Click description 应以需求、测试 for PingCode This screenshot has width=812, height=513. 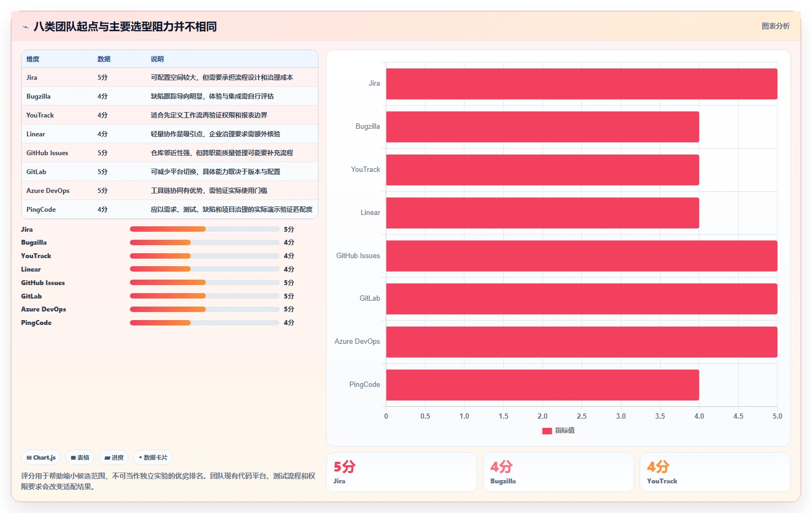[x=232, y=210]
